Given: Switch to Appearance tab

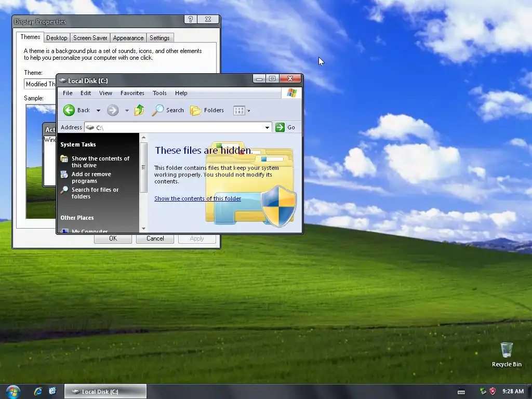Looking at the screenshot, I should (128, 37).
